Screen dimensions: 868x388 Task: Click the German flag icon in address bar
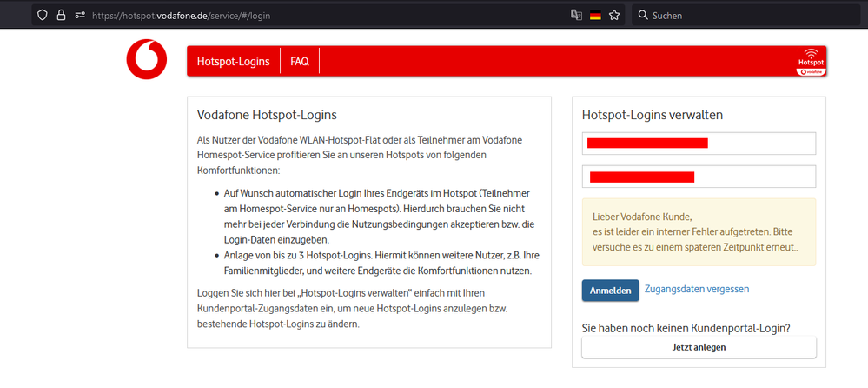[x=595, y=16]
